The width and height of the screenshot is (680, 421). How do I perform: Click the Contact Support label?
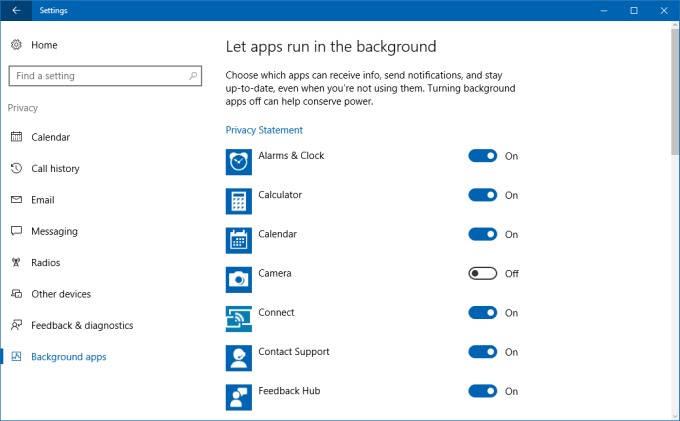tap(294, 352)
